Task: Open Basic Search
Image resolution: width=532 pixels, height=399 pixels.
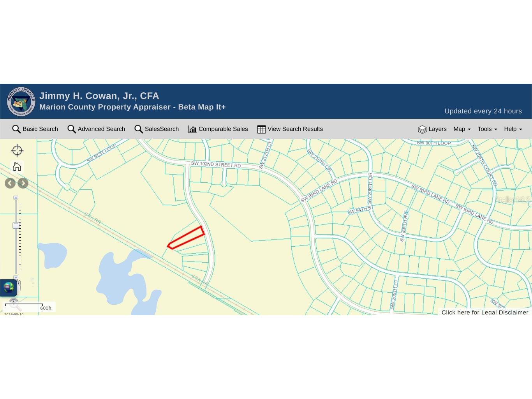Action: point(35,129)
